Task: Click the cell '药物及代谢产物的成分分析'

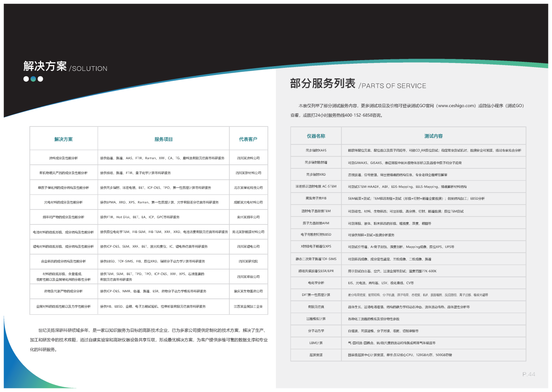Action: (x=63, y=291)
